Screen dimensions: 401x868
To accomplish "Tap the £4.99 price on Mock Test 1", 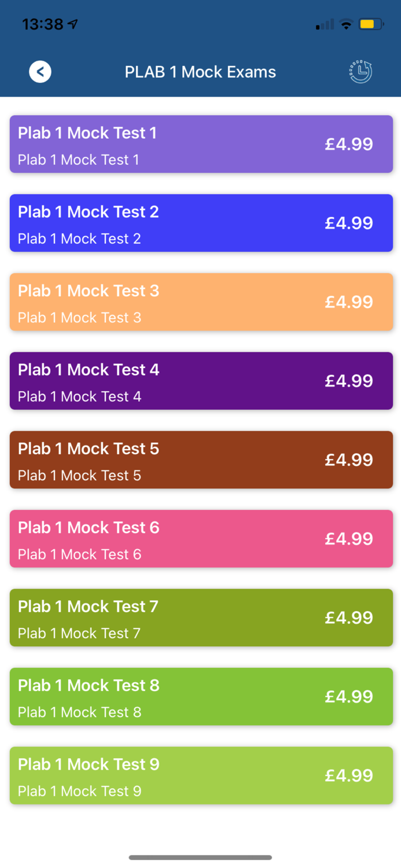I will click(x=349, y=144).
